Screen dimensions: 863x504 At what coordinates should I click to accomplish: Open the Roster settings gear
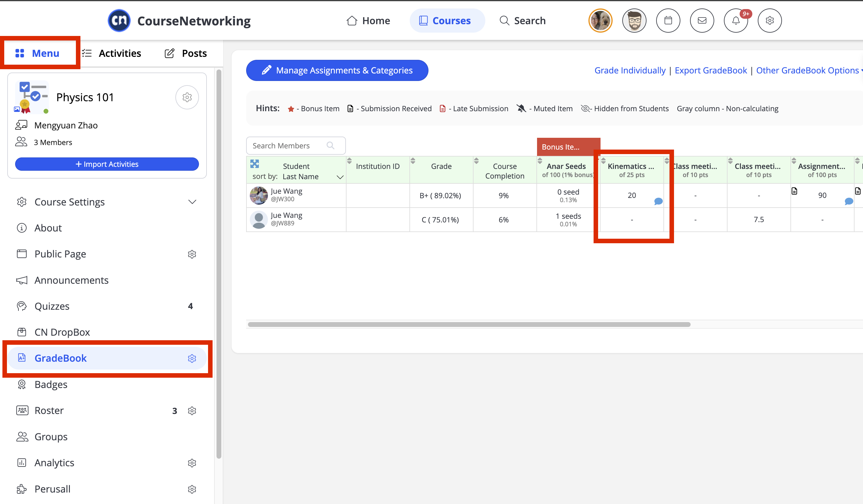pyautogui.click(x=192, y=411)
